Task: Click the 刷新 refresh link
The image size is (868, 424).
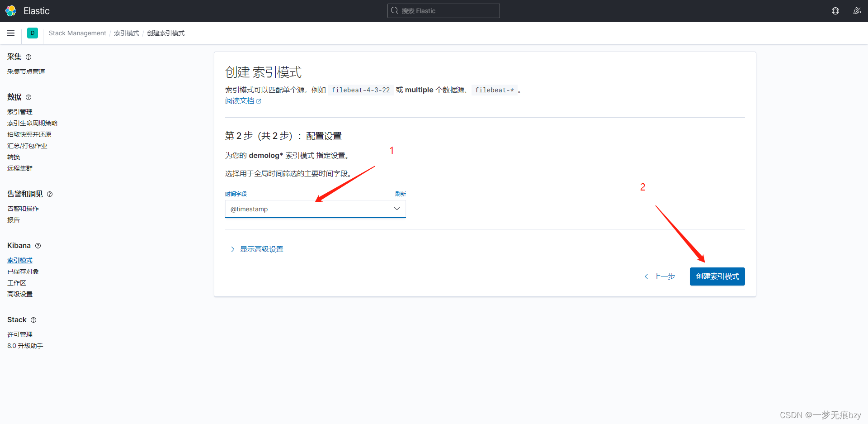Action: pos(400,194)
